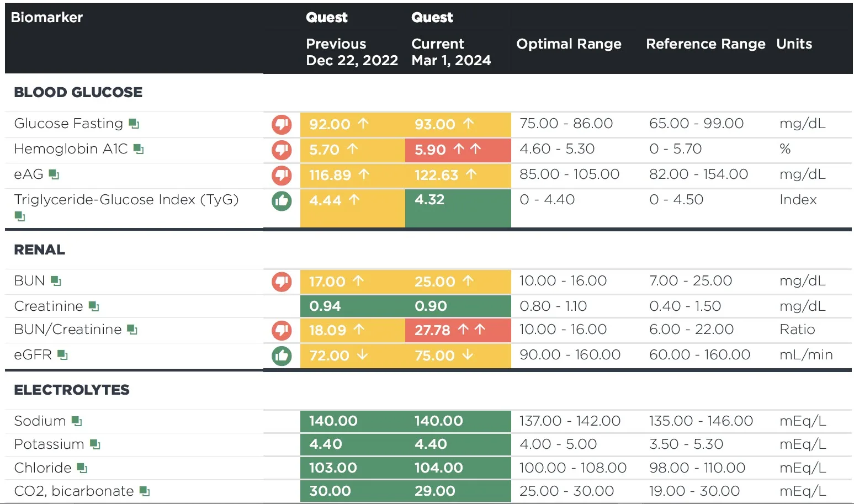Open the info icon next to Sodium
Viewport: 854px width, 504px height.
pos(77,421)
